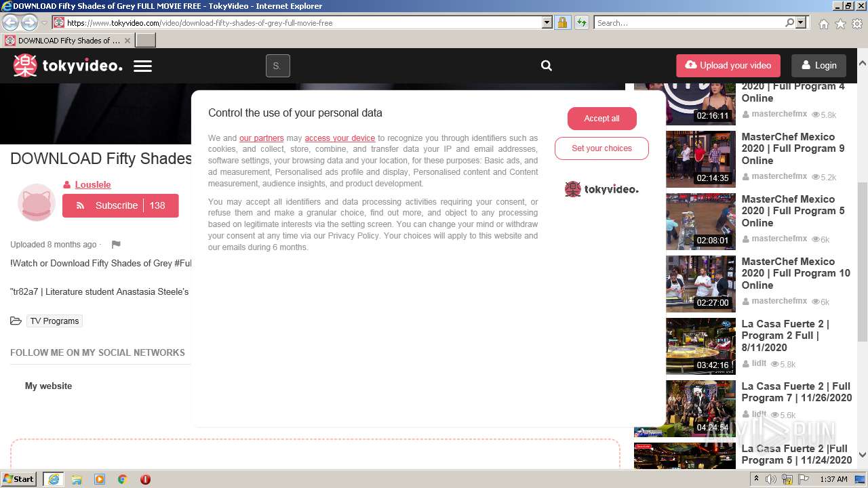
Task: Open La Casa Fuerte 2 Program 2 Full title
Action: [785, 335]
